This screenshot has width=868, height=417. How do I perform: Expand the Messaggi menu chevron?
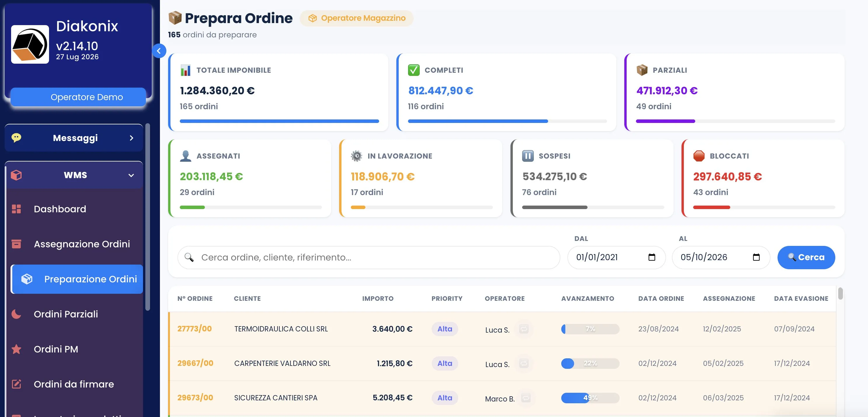(x=131, y=138)
